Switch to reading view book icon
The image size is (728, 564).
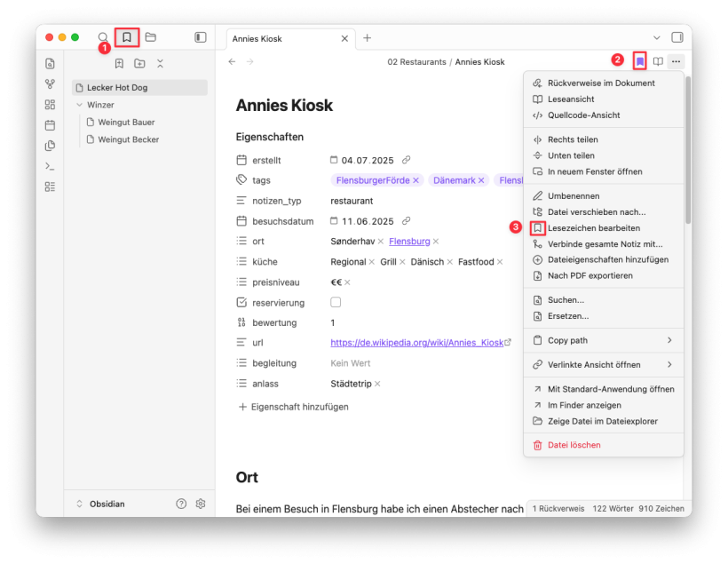(x=658, y=61)
